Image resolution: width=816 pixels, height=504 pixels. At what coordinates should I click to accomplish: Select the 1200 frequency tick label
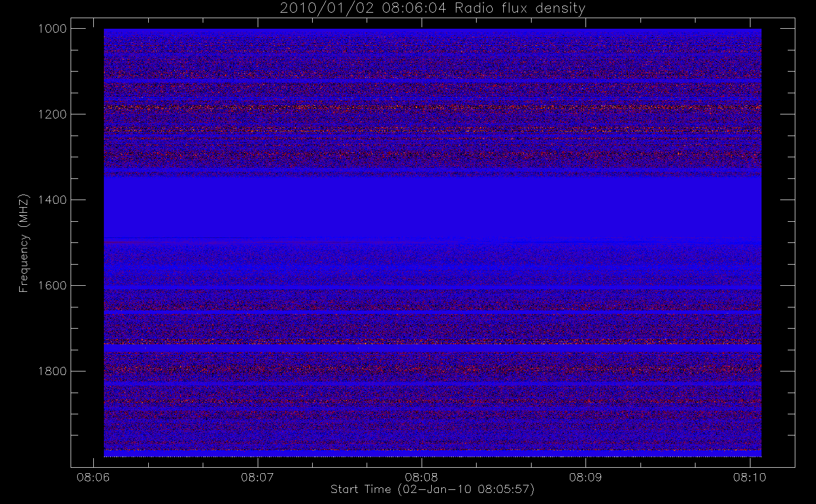pyautogui.click(x=52, y=114)
